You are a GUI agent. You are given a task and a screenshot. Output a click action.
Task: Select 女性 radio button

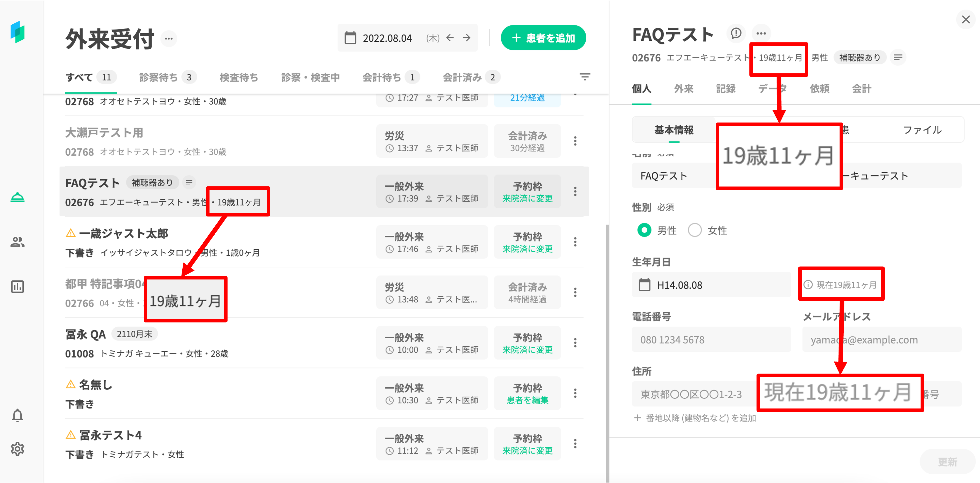click(695, 230)
